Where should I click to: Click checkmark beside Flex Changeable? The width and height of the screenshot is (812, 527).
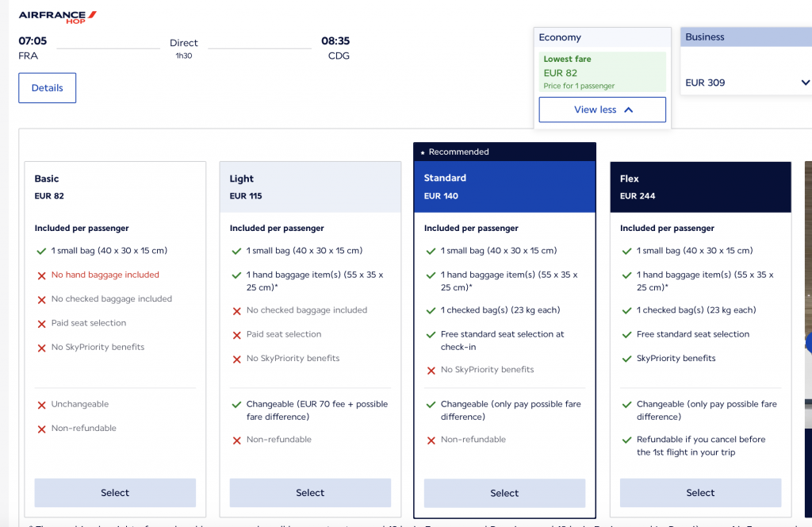(626, 405)
